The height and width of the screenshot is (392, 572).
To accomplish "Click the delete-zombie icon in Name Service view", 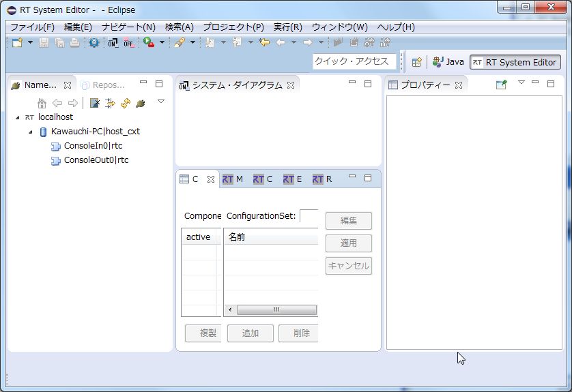I will tap(95, 104).
